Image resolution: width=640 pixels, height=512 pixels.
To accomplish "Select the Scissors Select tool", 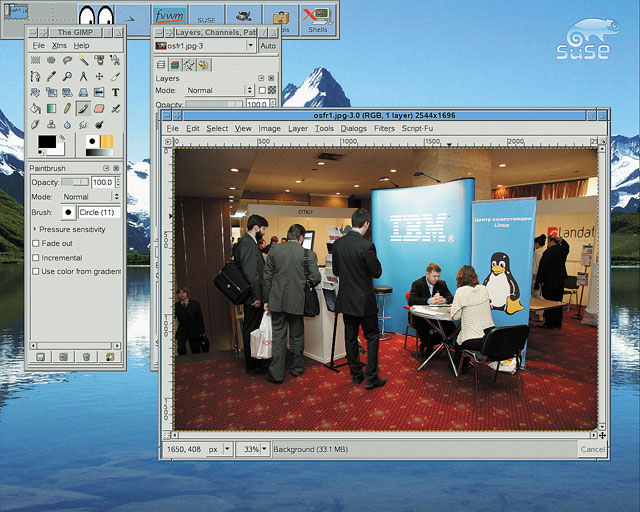I will coord(115,60).
